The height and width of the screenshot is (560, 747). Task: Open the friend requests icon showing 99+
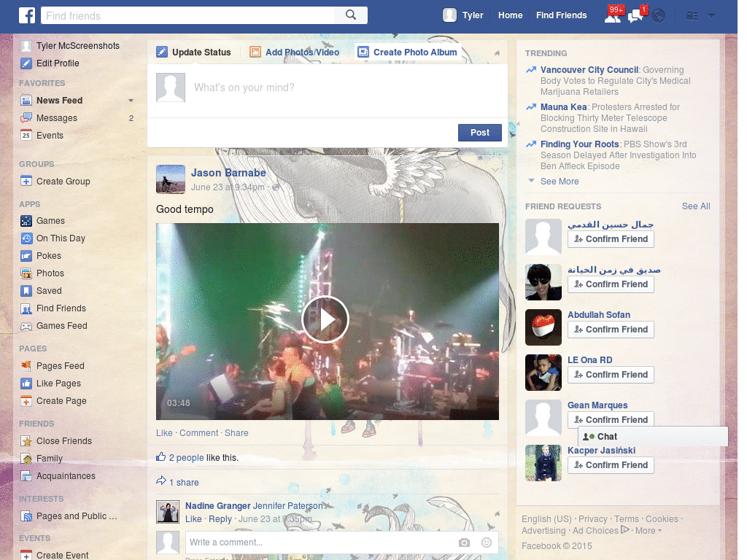pyautogui.click(x=614, y=15)
